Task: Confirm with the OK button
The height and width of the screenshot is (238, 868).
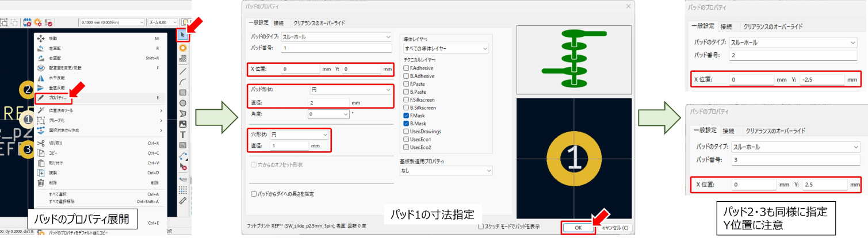Action: click(x=578, y=228)
